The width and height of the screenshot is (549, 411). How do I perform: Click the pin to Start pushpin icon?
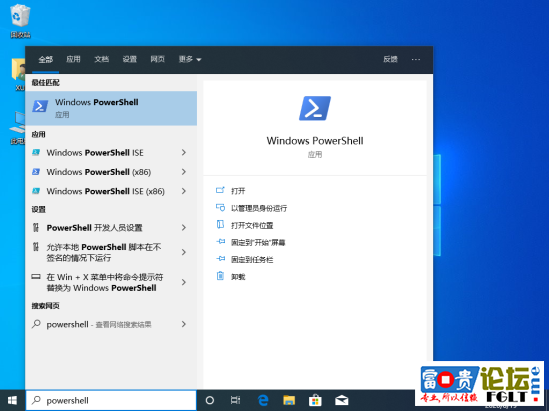[221, 242]
